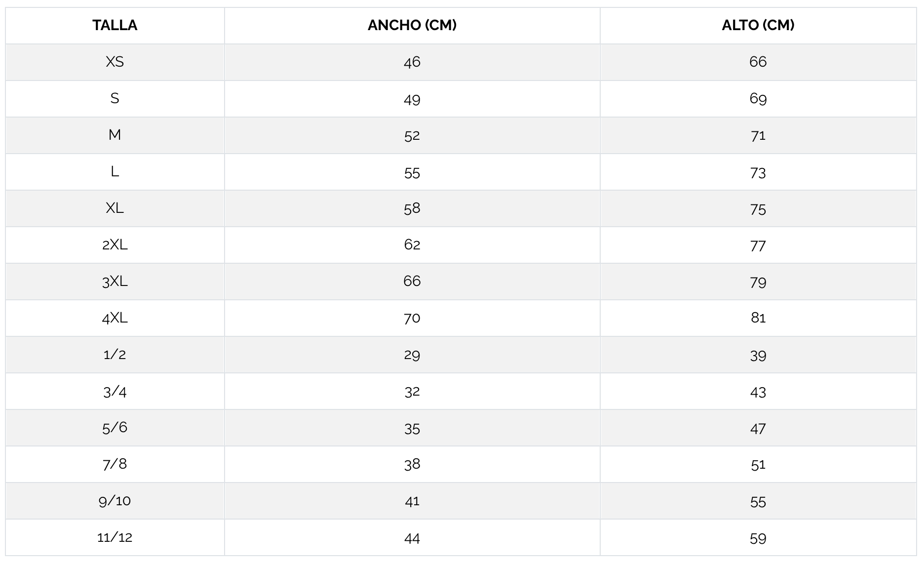Select the M size row label
Viewport: 924px width, 566px height.
click(x=115, y=135)
